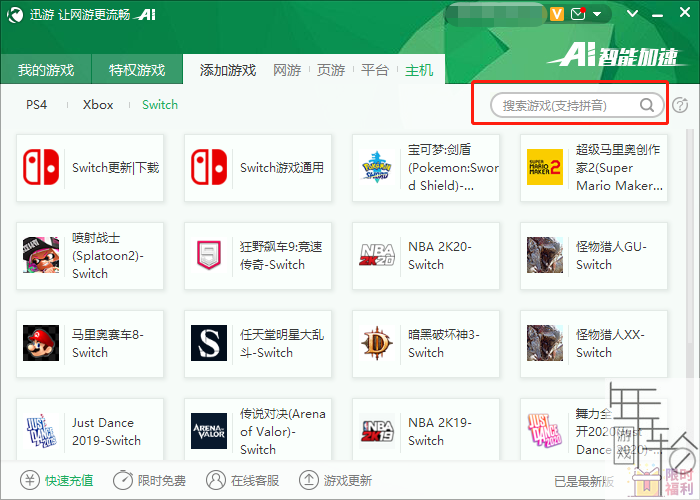Select the 添加游戏 tab
700x500 pixels.
(228, 70)
